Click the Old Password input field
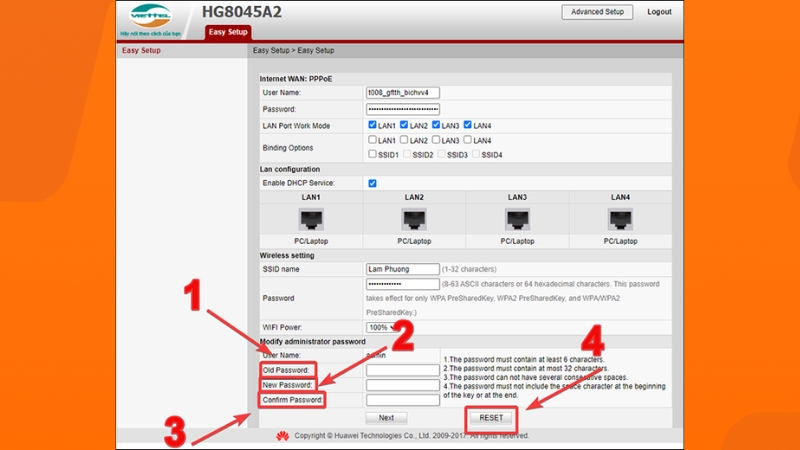This screenshot has height=450, width=800. tap(403, 370)
